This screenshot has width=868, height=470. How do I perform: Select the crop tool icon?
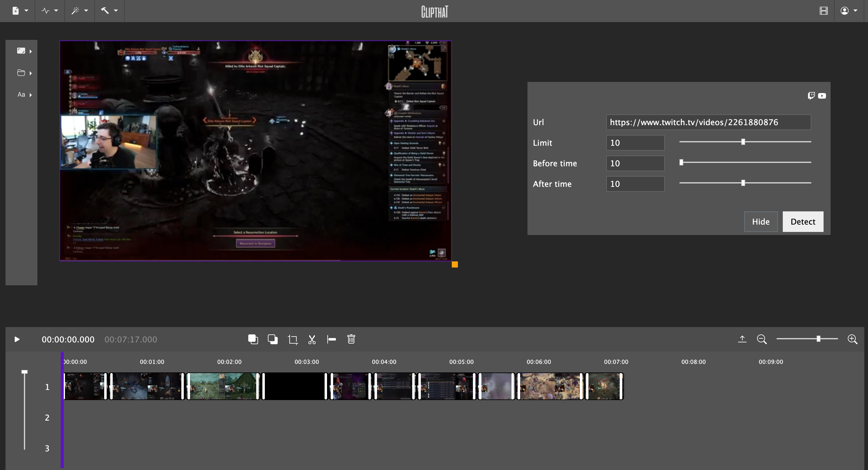click(292, 339)
